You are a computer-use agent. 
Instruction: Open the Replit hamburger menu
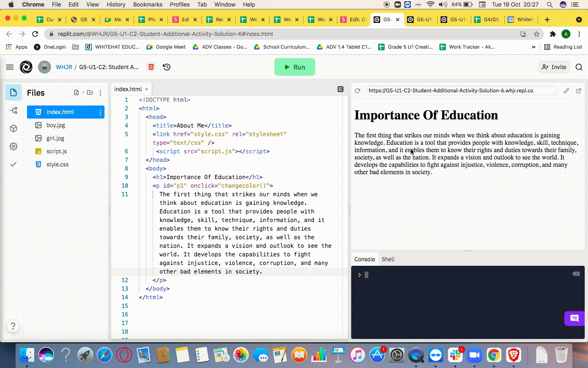point(10,67)
